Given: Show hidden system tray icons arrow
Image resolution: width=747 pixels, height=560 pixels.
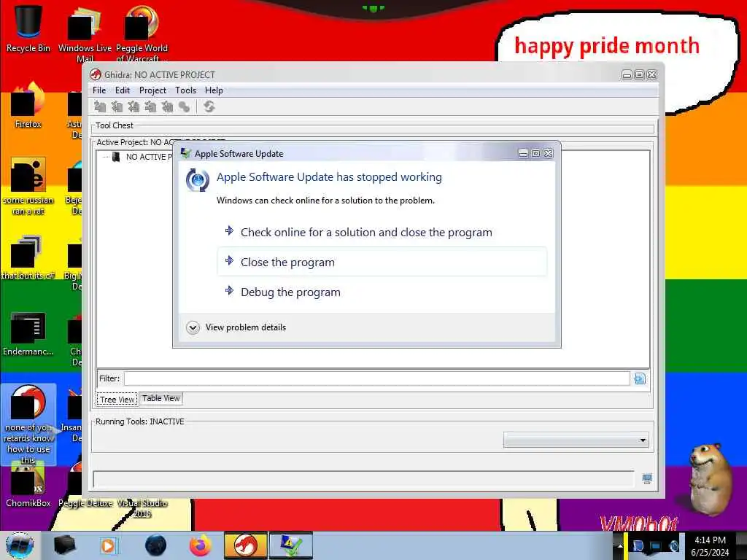Looking at the screenshot, I should (x=620, y=545).
